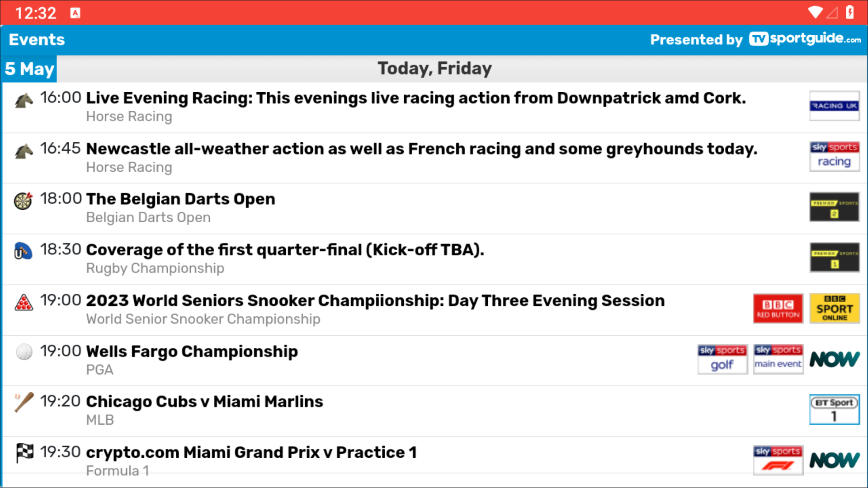Tap the Premier Sports 1 logo
This screenshot has width=868, height=488.
pos(834,258)
